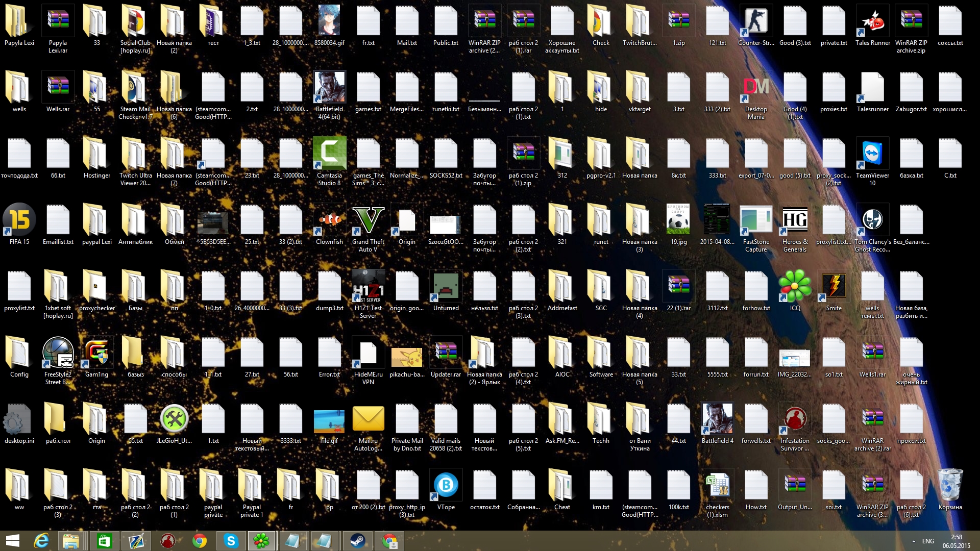Open the Software folder

click(601, 353)
